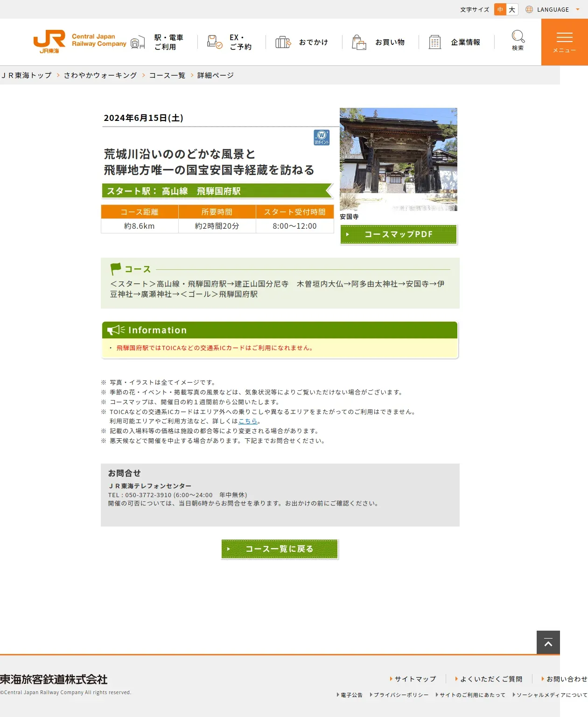Screen dimensions: 588x717
Task: Open 電子公告 footer link
Action: point(351,695)
